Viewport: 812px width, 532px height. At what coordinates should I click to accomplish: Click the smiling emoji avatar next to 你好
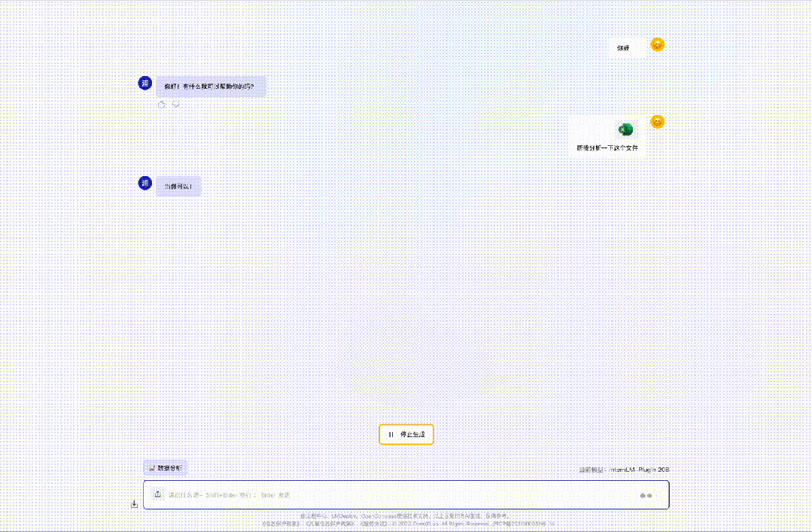click(x=657, y=44)
